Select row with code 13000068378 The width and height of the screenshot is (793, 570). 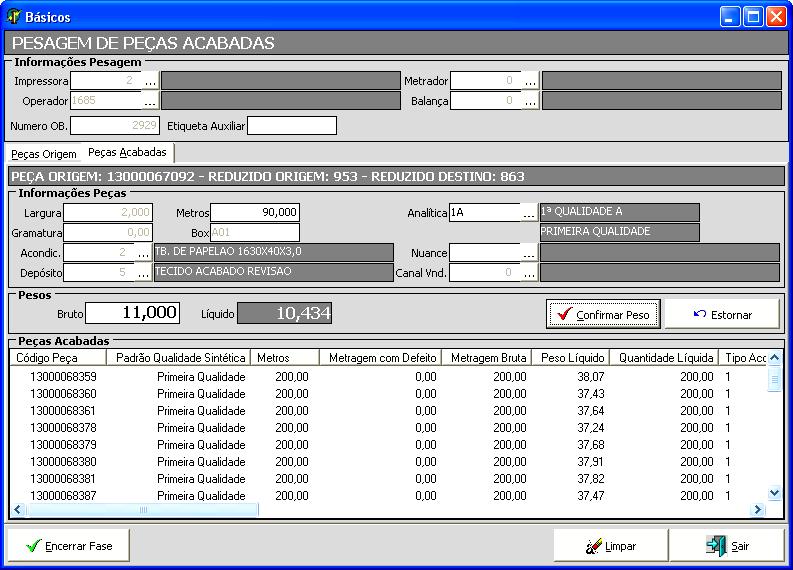pyautogui.click(x=64, y=428)
